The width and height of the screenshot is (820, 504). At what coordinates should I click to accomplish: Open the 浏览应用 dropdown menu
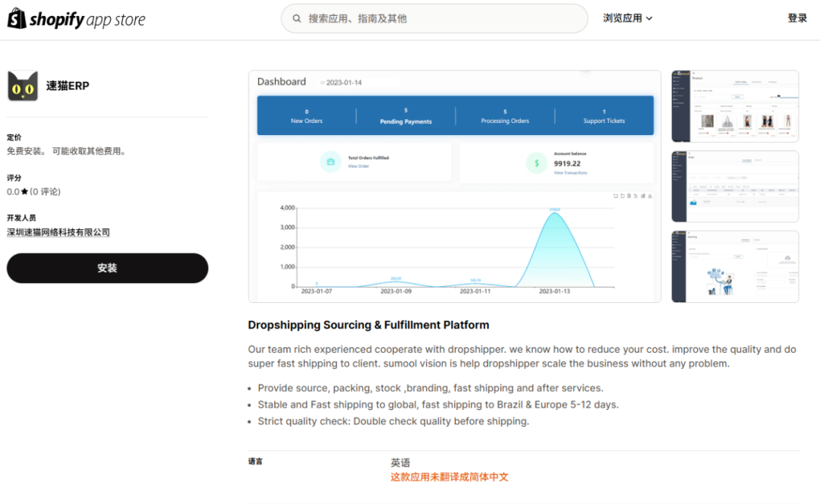coord(628,18)
